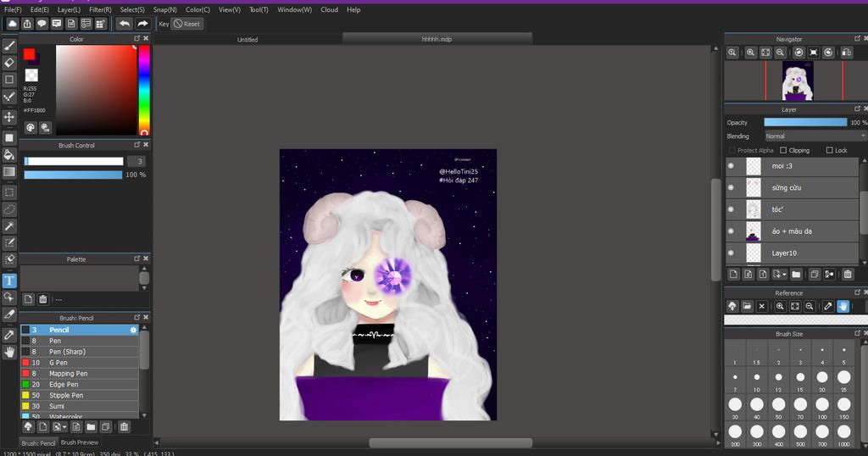Toggle visibility of the Layer10 layer

coord(731,253)
